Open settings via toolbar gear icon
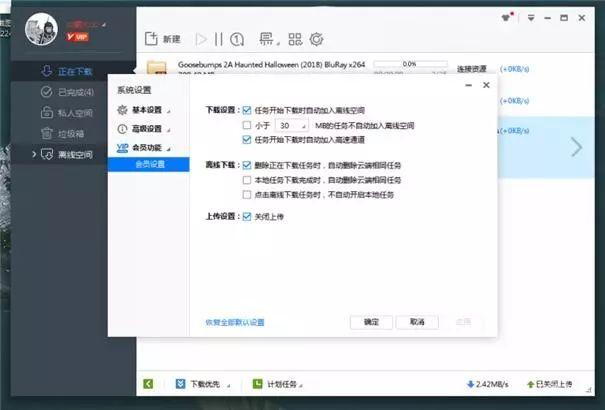The image size is (605, 410). tap(316, 39)
